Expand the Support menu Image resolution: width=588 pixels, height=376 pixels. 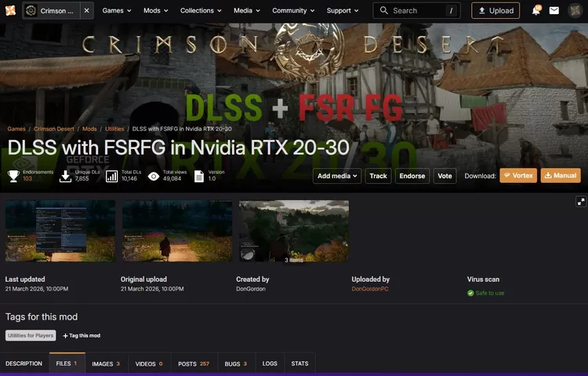click(343, 10)
